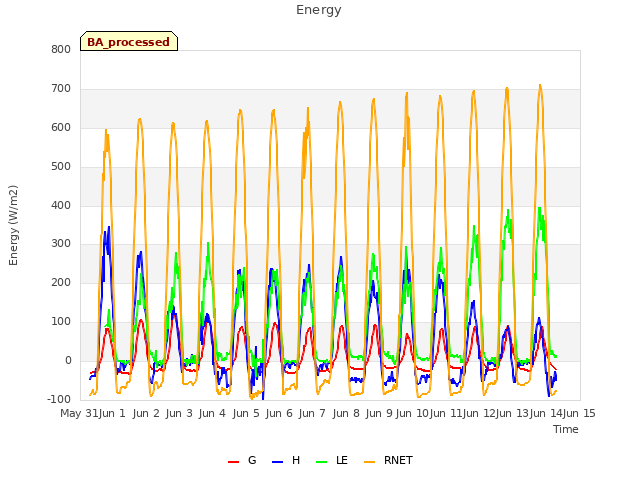Screen dimensions: 640x480
Task: Toggle the LE series legend entry
Action: click(x=332, y=460)
